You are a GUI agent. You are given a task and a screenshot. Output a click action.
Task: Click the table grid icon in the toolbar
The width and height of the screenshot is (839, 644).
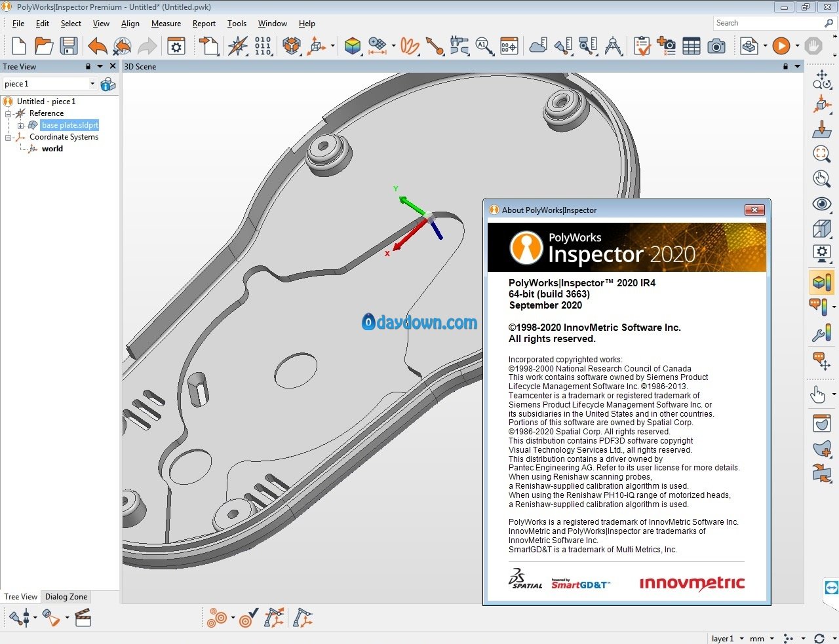point(692,46)
